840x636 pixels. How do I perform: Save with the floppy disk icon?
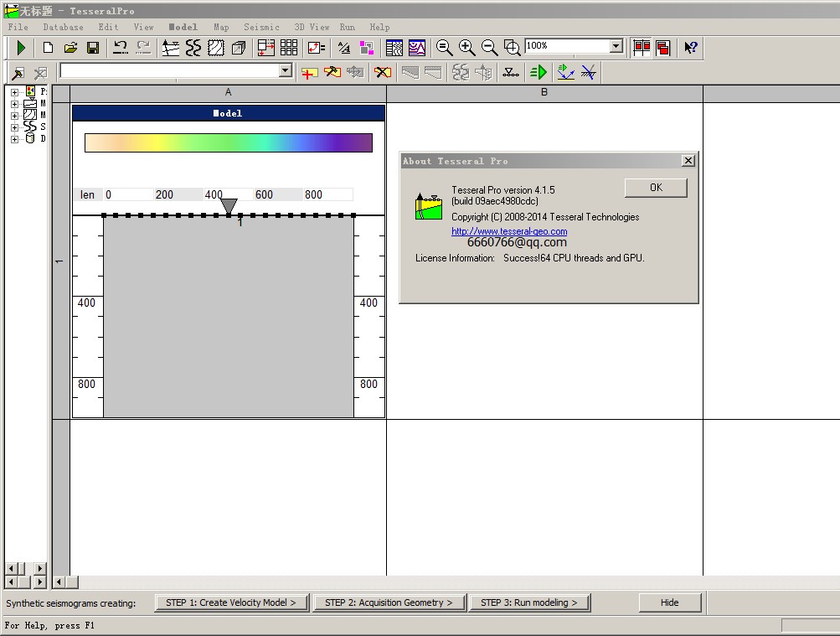click(93, 49)
